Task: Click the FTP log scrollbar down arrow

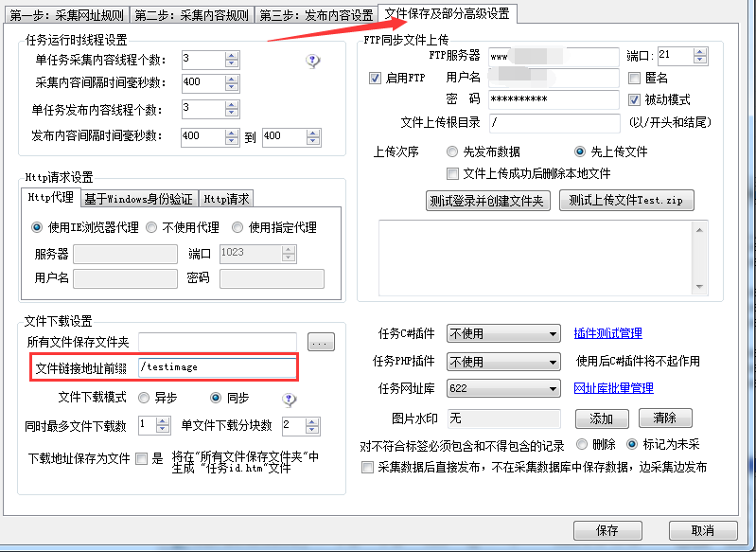Action: pyautogui.click(x=699, y=287)
